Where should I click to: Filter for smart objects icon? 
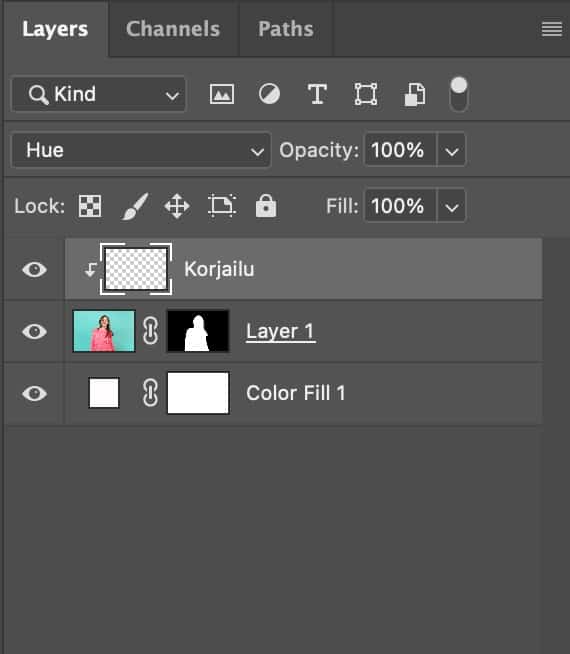[x=415, y=95]
